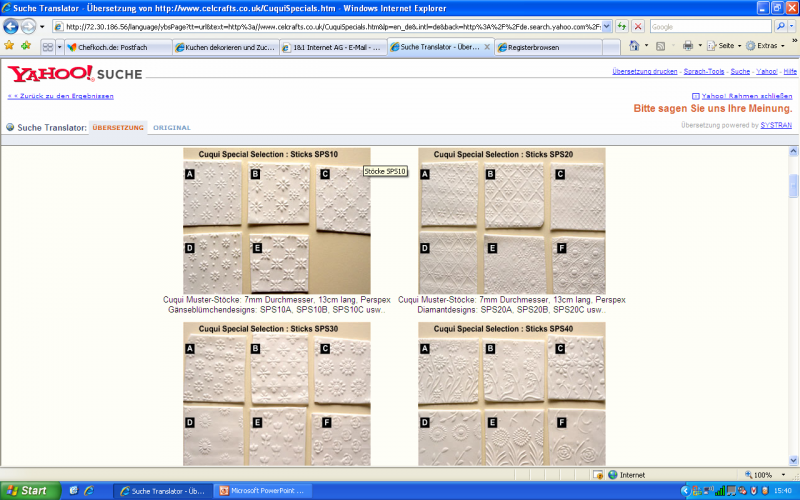Open the Favorites star icon
800x500 pixels.
[9, 46]
